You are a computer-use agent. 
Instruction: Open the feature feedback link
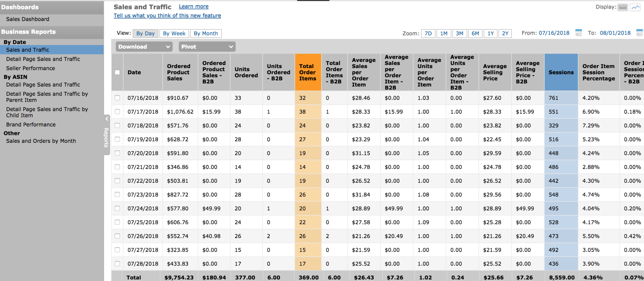[167, 15]
